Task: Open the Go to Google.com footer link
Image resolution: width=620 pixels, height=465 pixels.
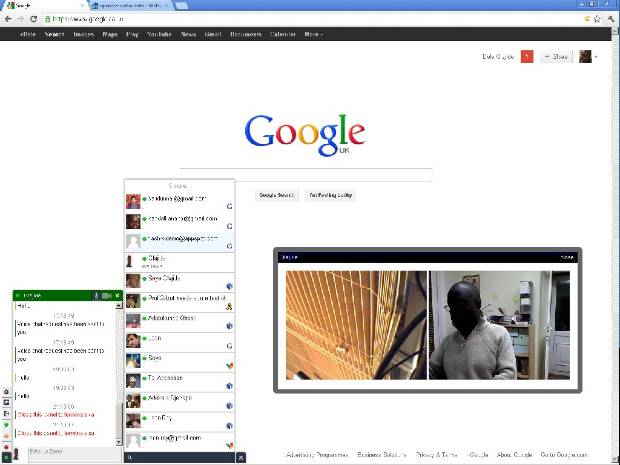Action: point(564,455)
